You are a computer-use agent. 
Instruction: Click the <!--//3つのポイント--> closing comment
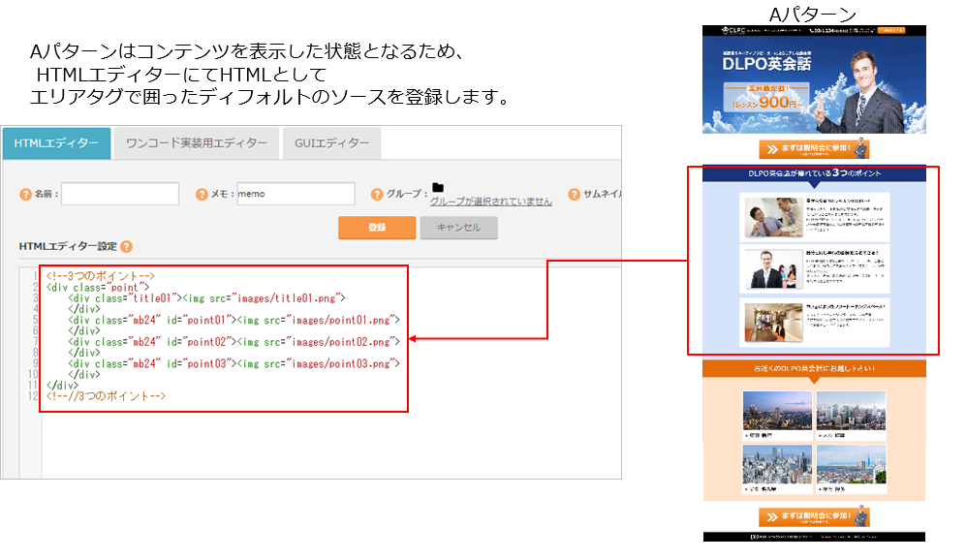[x=106, y=396]
